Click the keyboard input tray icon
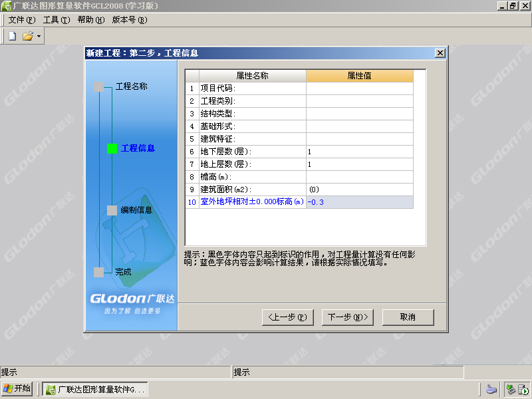532x399 pixels. point(491,389)
